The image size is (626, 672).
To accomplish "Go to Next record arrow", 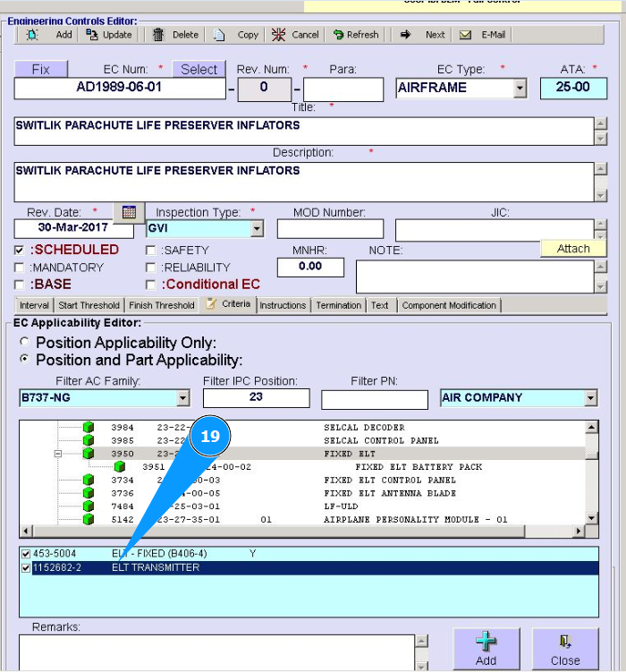I will [x=406, y=35].
